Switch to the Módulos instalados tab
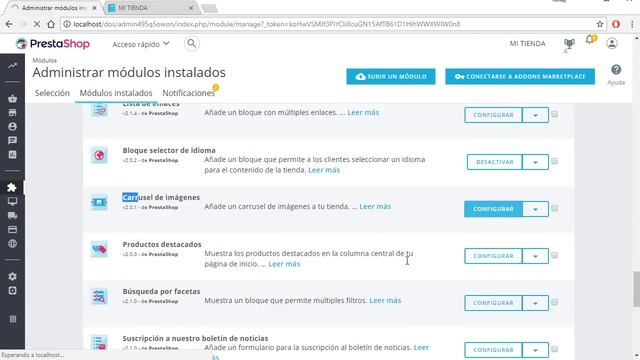640x360 pixels. (x=116, y=93)
